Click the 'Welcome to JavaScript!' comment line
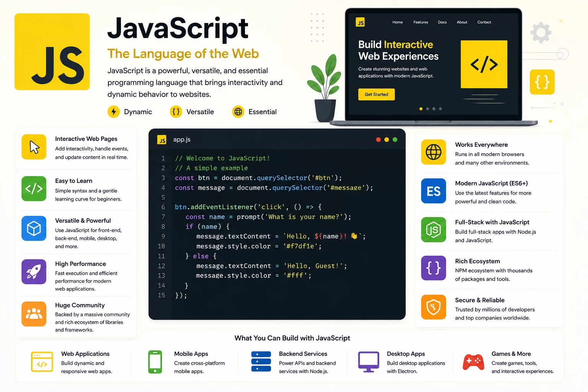The image size is (588, 392). click(222, 158)
